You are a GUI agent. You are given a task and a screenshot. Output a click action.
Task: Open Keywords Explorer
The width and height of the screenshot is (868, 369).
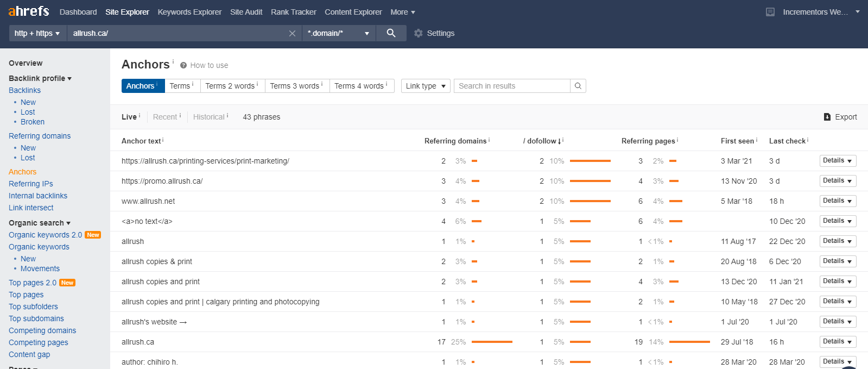coord(189,12)
